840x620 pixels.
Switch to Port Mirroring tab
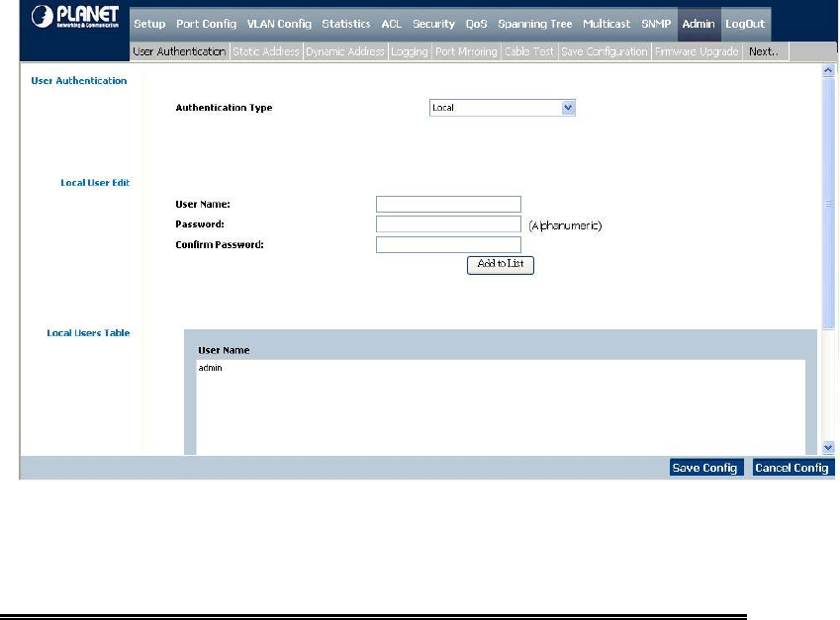pos(466,51)
